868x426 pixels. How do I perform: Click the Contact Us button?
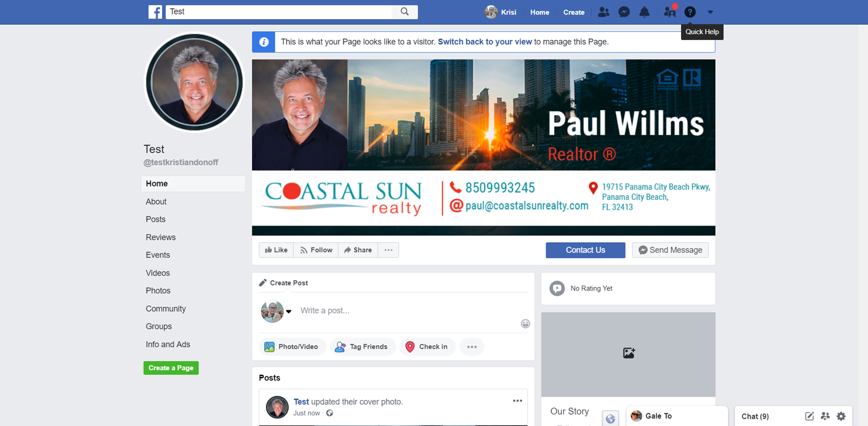click(x=585, y=250)
